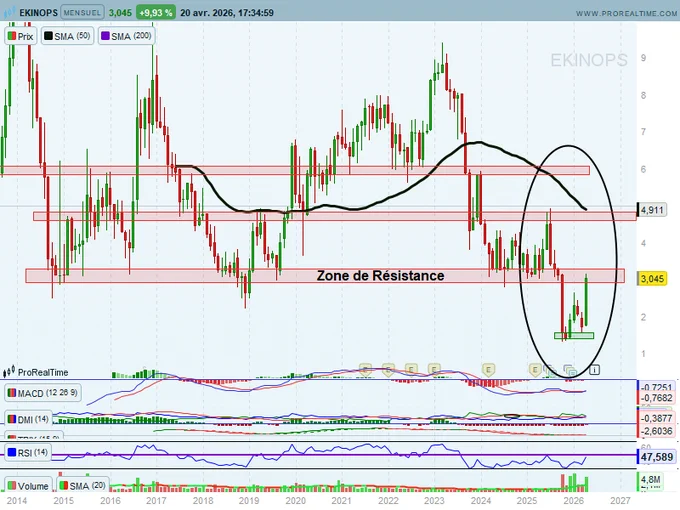680x510 pixels.
Task: Click the 2014 label on the time axis
Action: click(x=16, y=500)
